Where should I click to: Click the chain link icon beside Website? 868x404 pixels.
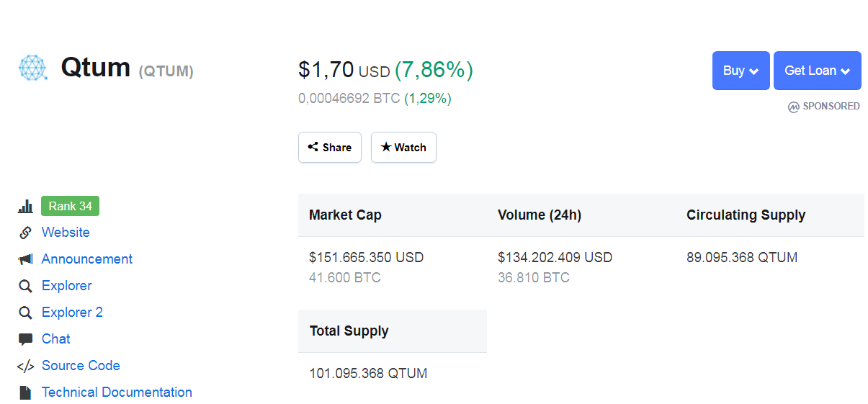tap(25, 233)
